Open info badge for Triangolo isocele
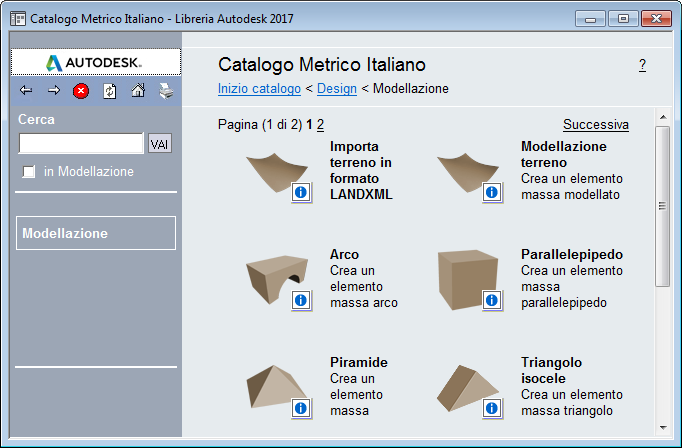Viewport: 682px width, 448px height. tap(492, 408)
